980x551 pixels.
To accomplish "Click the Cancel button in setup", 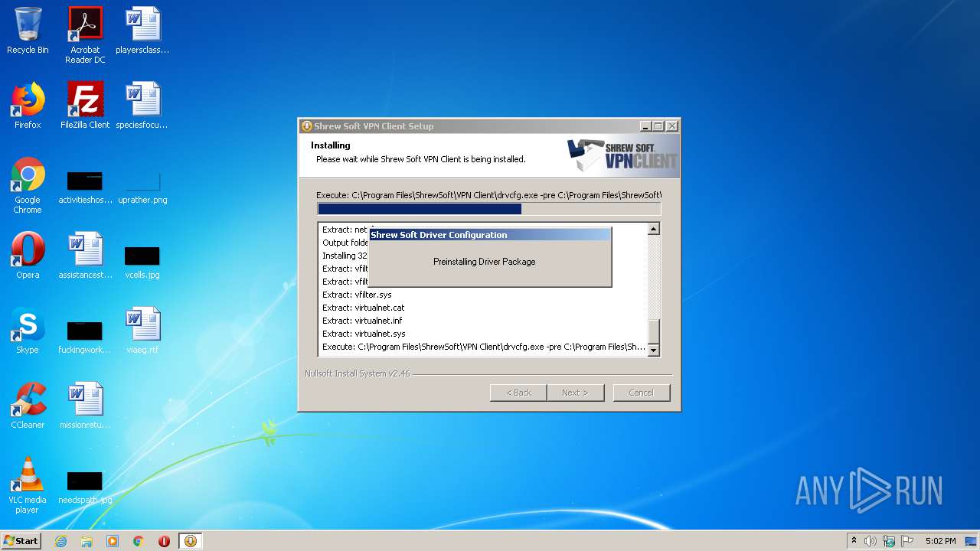I will [x=641, y=393].
